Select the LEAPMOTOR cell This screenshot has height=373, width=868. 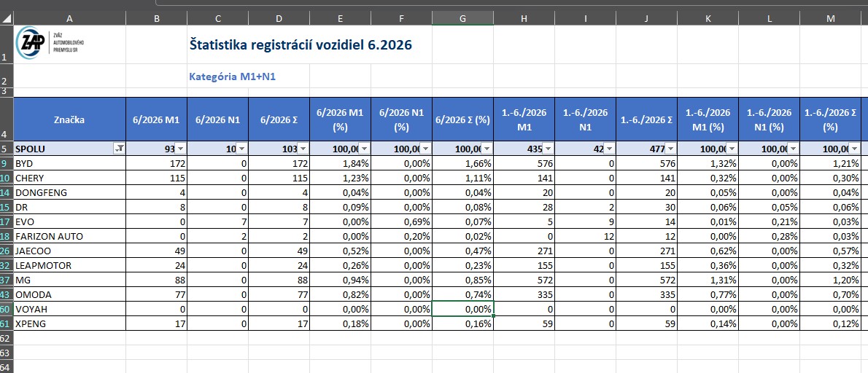(69, 265)
